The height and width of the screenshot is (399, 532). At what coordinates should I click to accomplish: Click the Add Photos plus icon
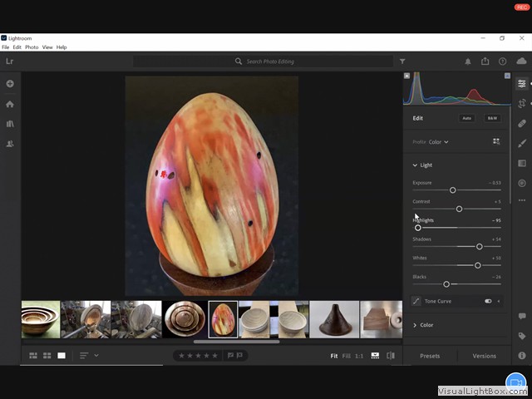[x=10, y=84]
